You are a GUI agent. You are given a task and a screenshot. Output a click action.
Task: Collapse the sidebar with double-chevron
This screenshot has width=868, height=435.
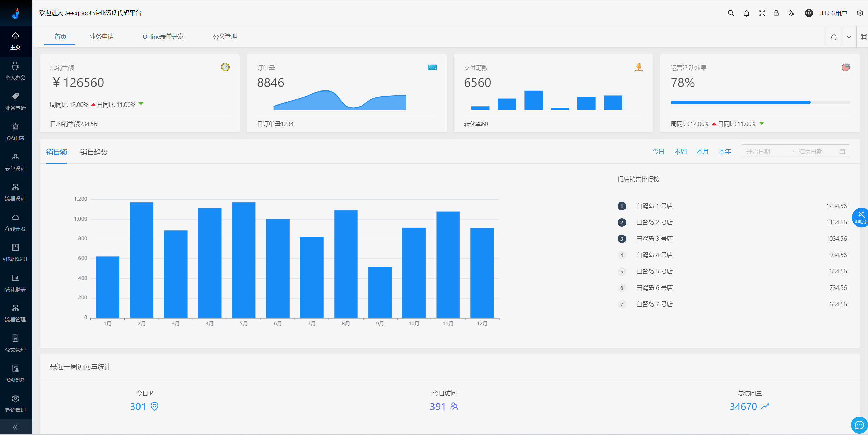click(x=15, y=427)
